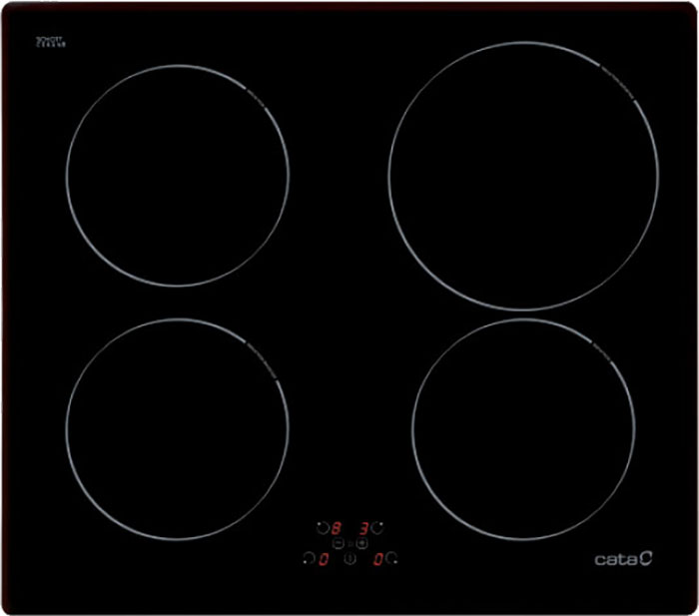Click the bottom-left cooking zone circle

click(178, 429)
